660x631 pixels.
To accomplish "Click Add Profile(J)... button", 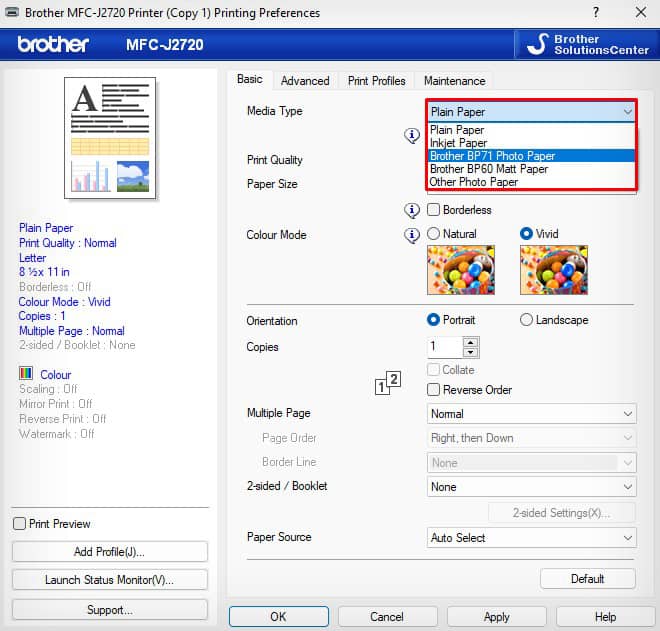I will point(109,551).
